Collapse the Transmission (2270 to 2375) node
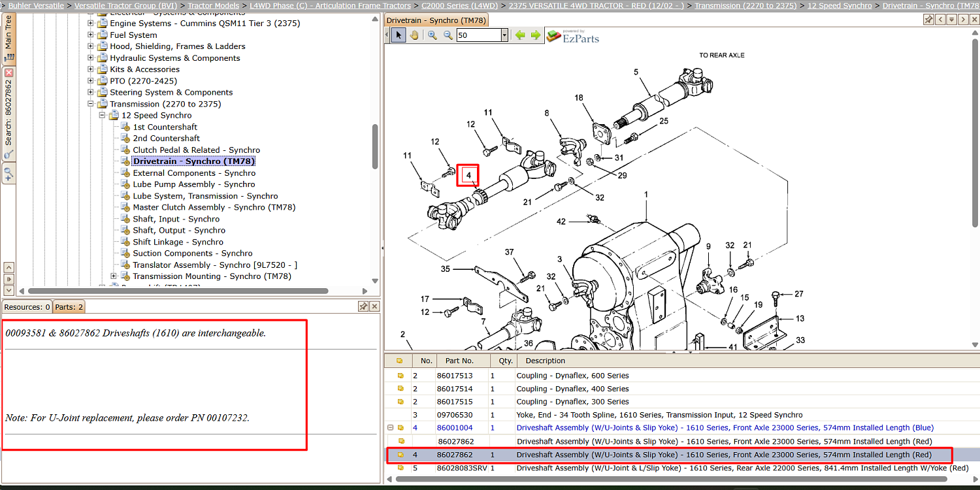The width and height of the screenshot is (980, 490). tap(91, 104)
